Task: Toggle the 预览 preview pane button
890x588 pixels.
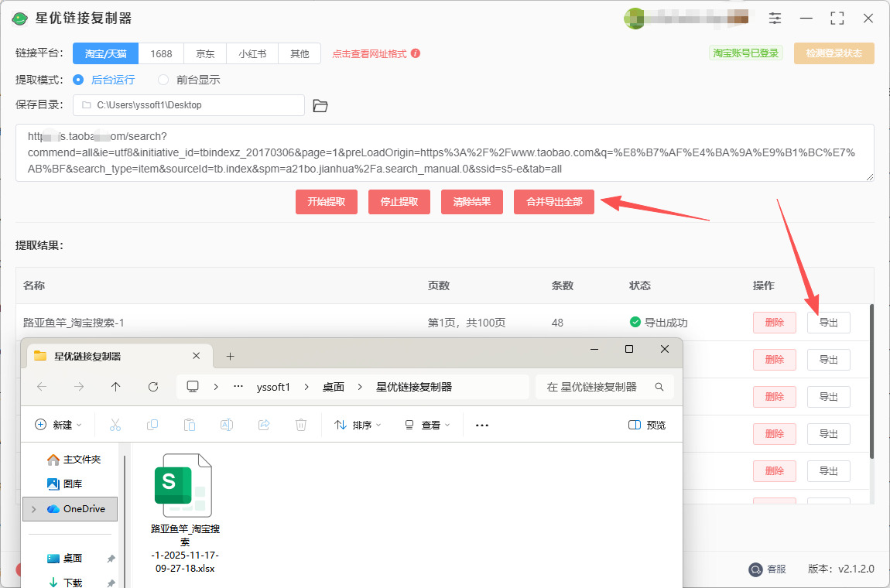Action: pos(648,425)
